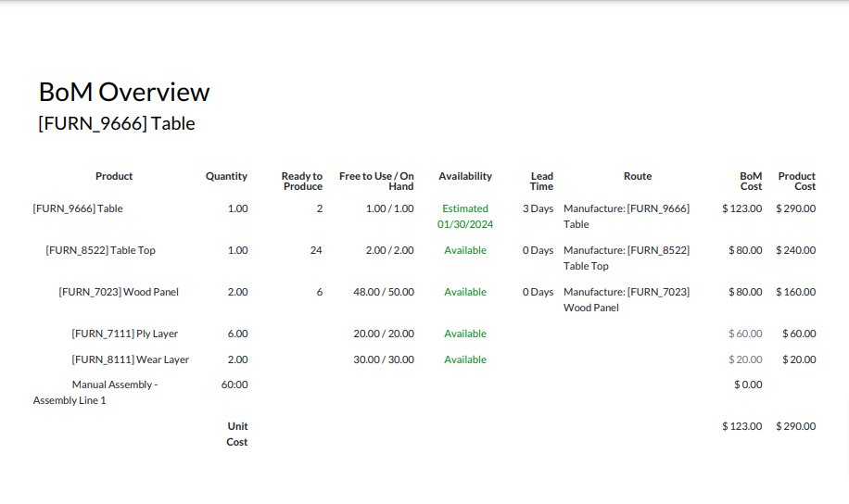This screenshot has width=849, height=504.
Task: Click the Estimated 01/30/2024 availability
Action: point(465,216)
